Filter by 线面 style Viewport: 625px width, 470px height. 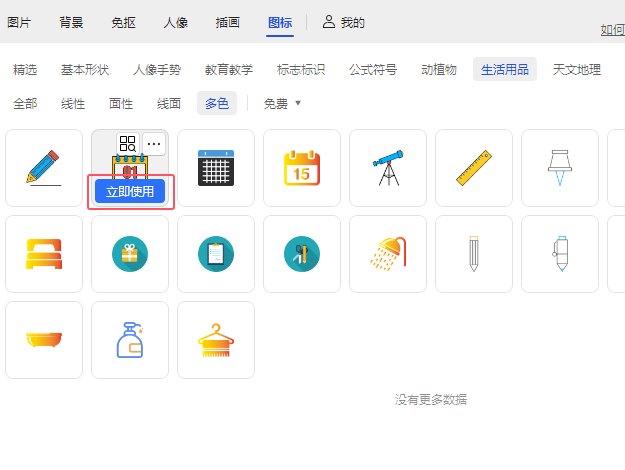pyautogui.click(x=169, y=104)
